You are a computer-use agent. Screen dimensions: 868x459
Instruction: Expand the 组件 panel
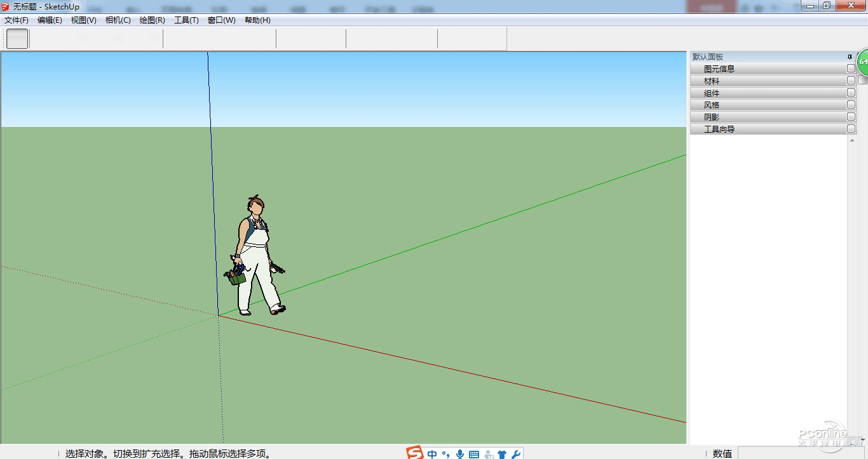[x=773, y=93]
